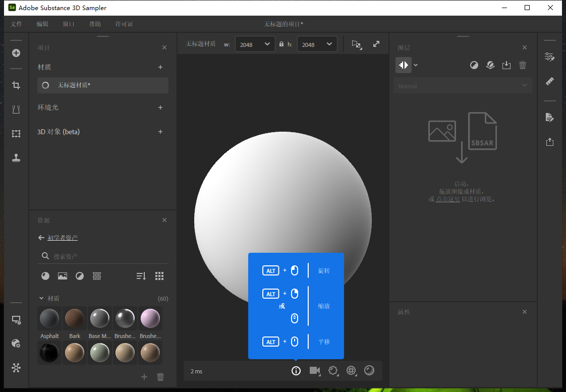Click the 点击这里 browse link in Layers panel
The height and width of the screenshot is (392, 566).
448,199
